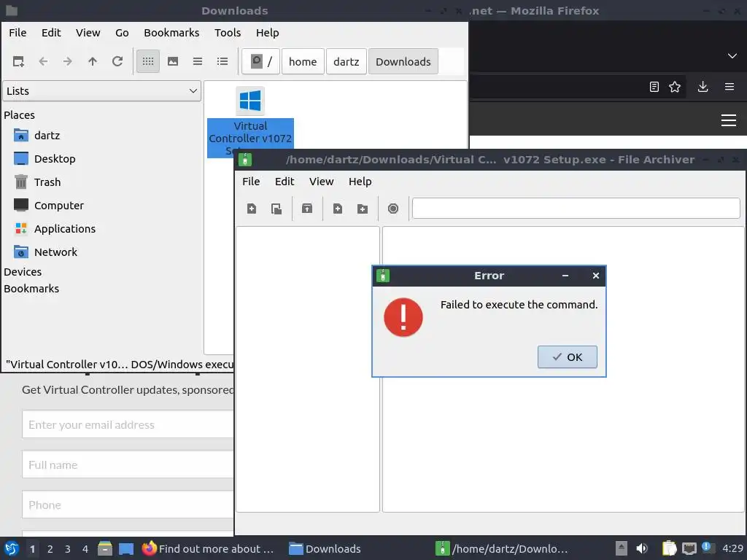This screenshot has height=560, width=747.
Task: Click dartz path segment button
Action: 347,61
